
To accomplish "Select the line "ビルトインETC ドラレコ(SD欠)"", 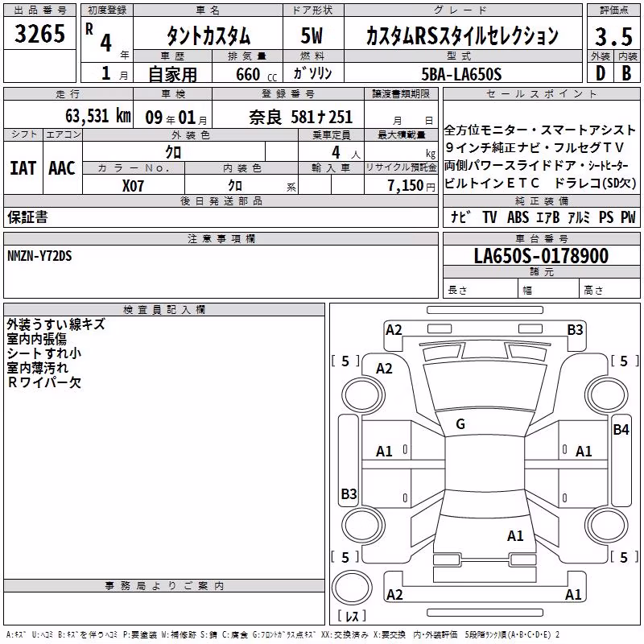I will pyautogui.click(x=540, y=183).
